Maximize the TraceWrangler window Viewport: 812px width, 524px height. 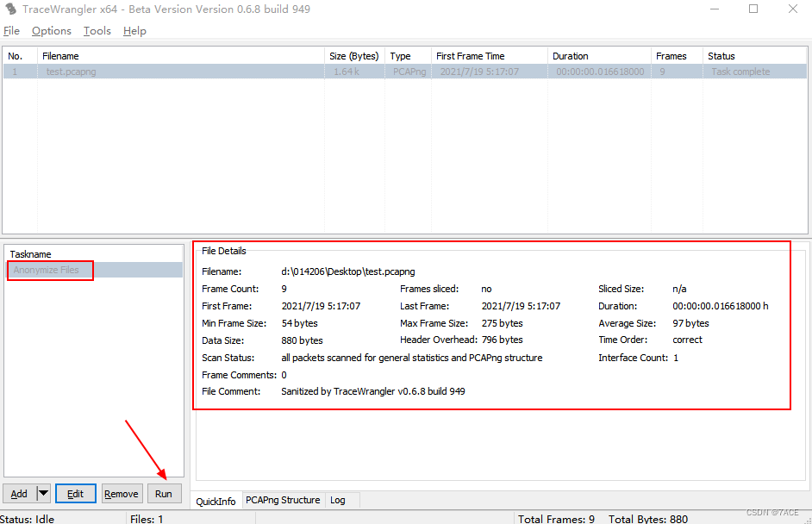pos(753,9)
